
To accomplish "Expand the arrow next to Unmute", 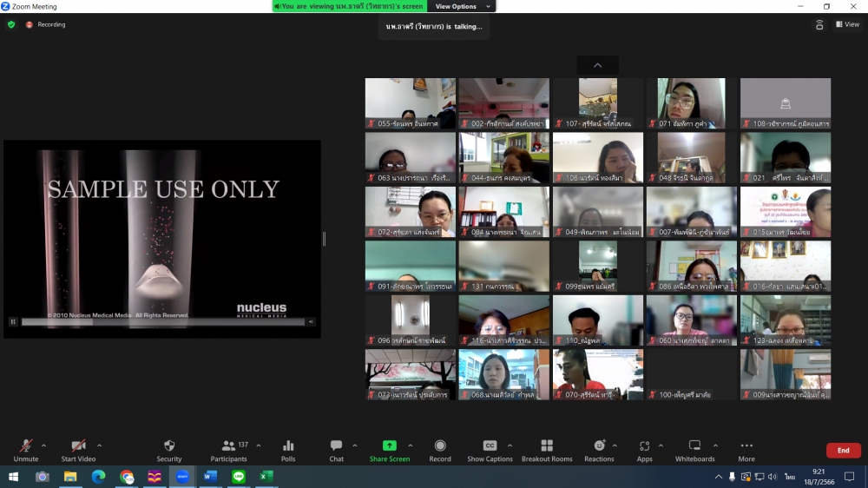I will click(44, 445).
